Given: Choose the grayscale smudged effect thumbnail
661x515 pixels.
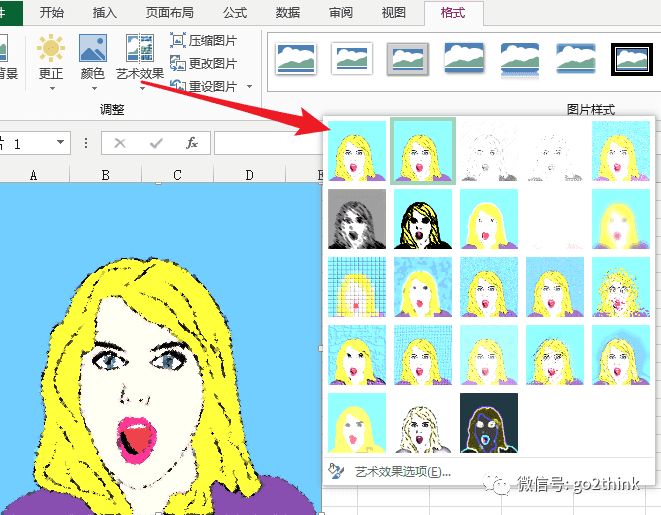Looking at the screenshot, I should (x=357, y=219).
